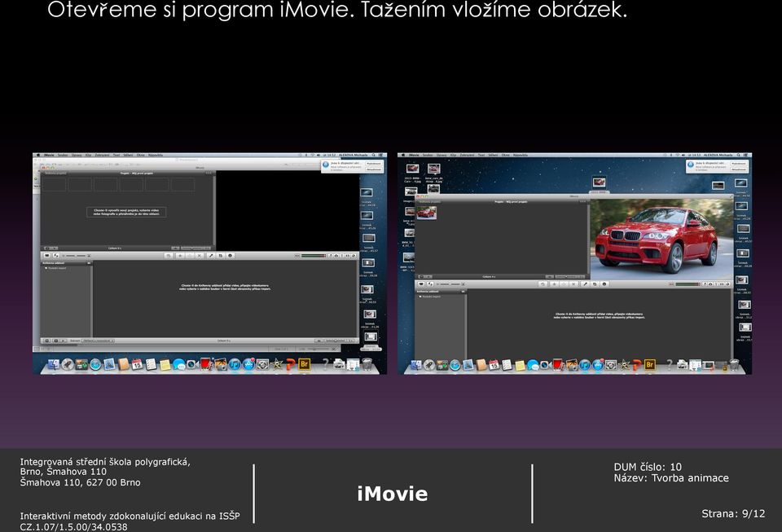
Task: Open Finder in the left screenshot's dock
Action: pyautogui.click(x=54, y=364)
